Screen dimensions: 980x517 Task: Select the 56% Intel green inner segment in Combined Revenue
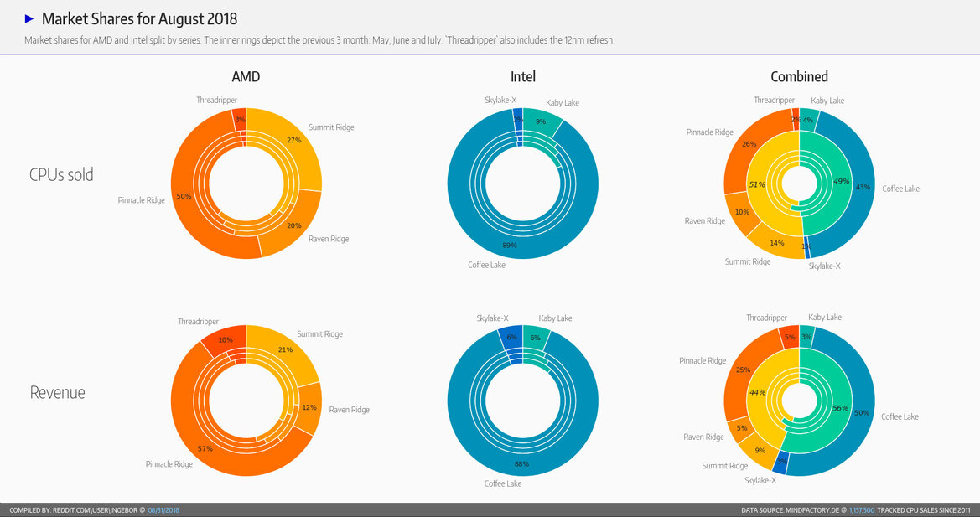pos(840,408)
